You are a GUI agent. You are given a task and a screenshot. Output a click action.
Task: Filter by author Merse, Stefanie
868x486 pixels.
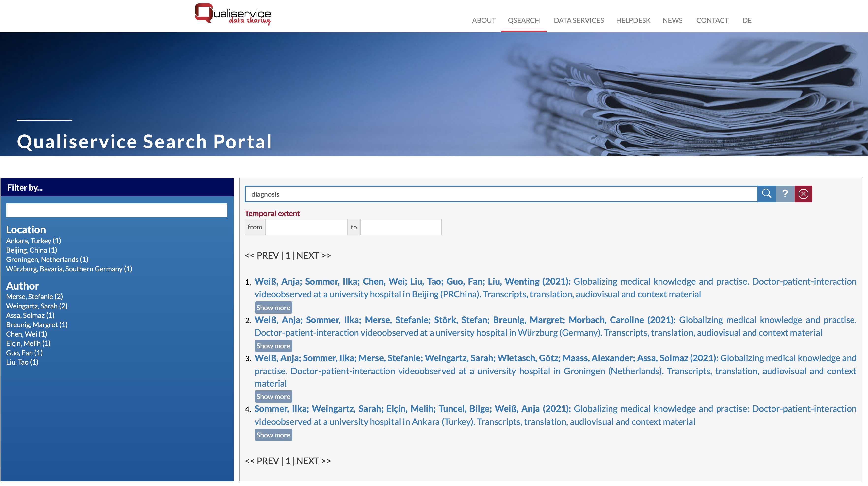[x=34, y=297]
